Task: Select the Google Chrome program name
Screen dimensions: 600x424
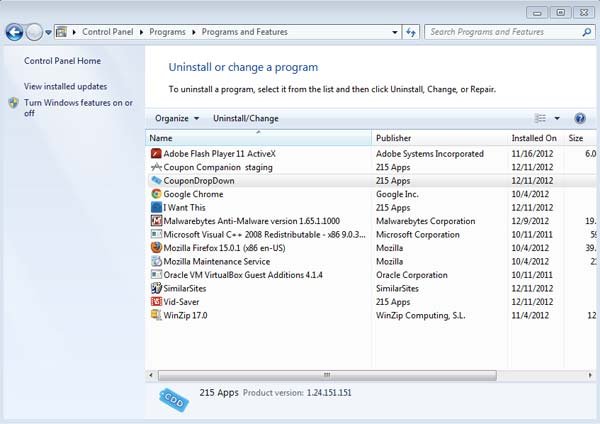Action: [x=193, y=194]
